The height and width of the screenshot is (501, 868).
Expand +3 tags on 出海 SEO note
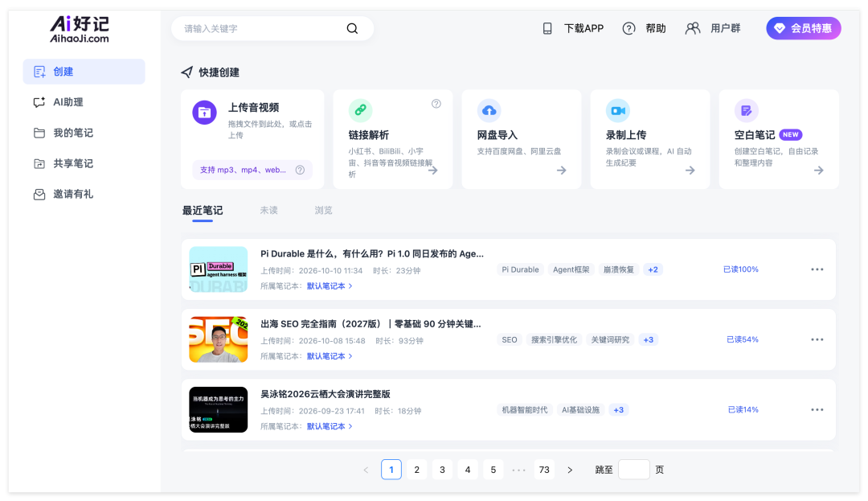coord(649,340)
